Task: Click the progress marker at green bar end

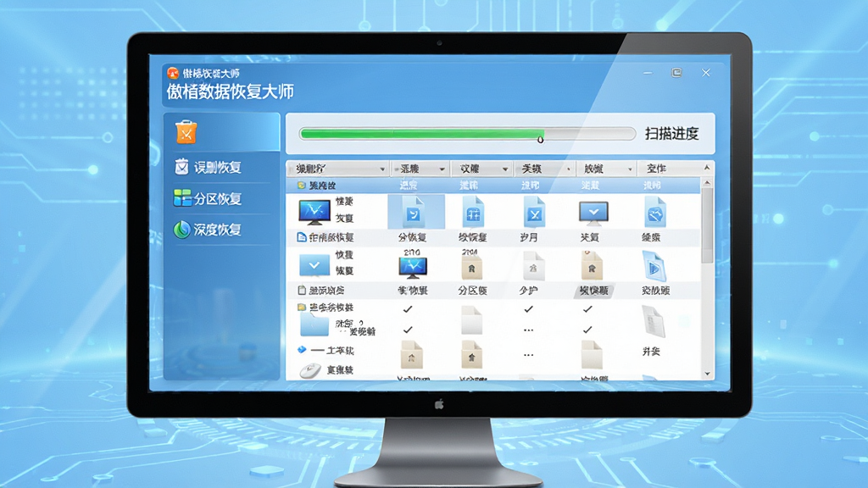Action: click(541, 140)
